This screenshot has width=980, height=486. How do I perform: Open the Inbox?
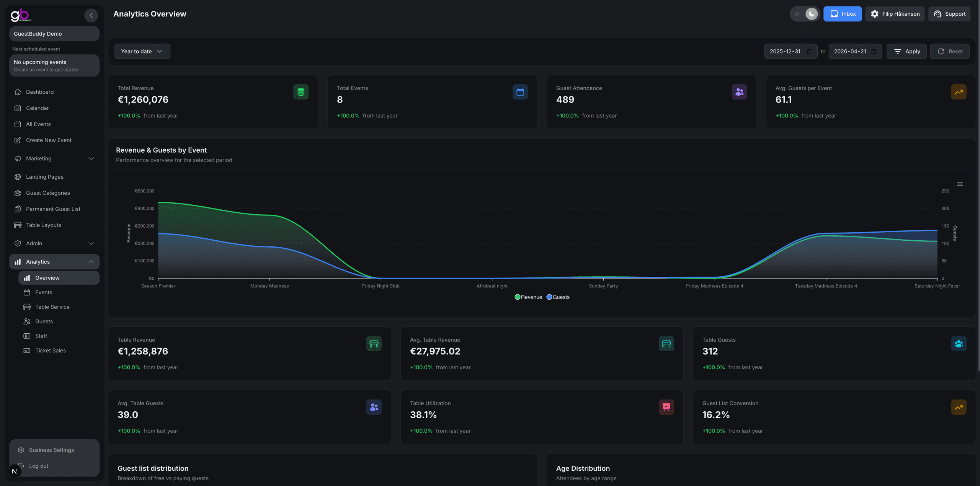pyautogui.click(x=842, y=14)
